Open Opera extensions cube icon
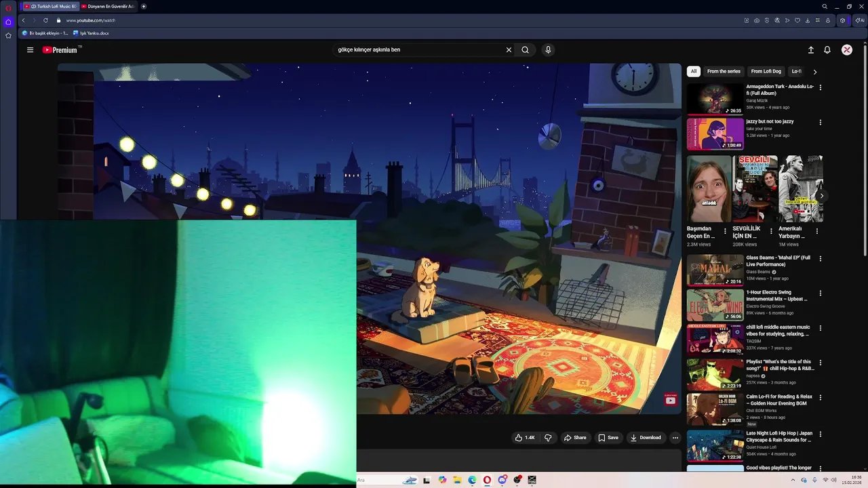The width and height of the screenshot is (868, 488). (x=842, y=20)
